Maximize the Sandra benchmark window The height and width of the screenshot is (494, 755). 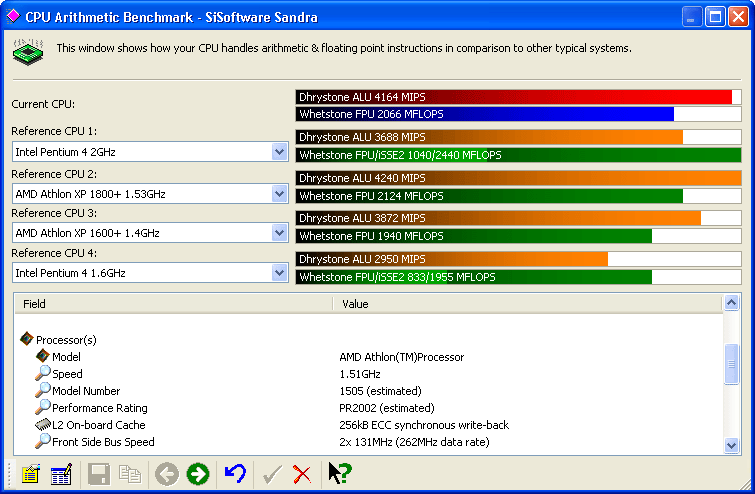coord(715,17)
